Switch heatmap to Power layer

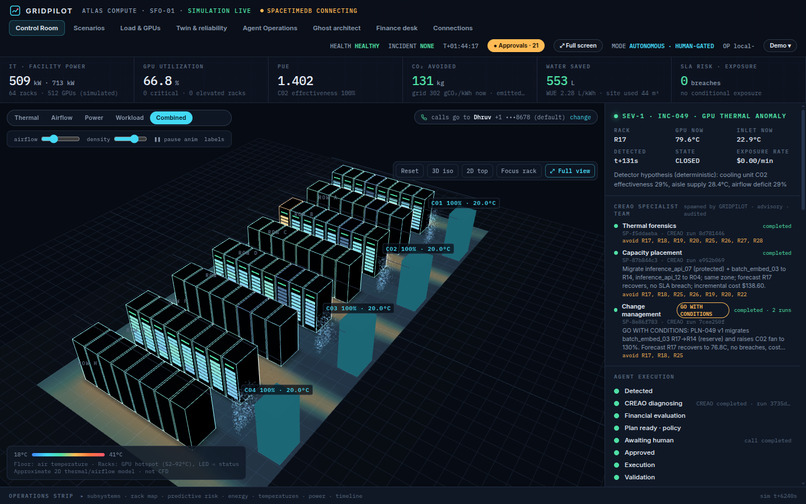[x=94, y=118]
